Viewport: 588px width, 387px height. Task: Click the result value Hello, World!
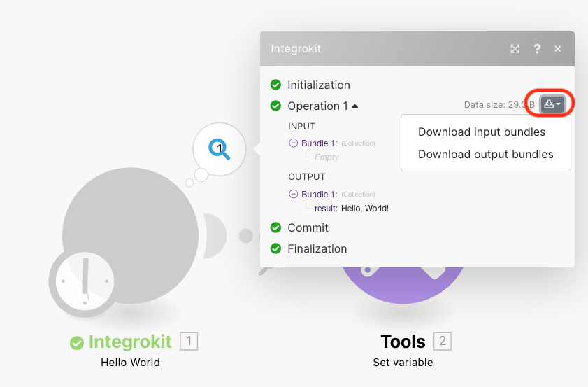coord(365,209)
